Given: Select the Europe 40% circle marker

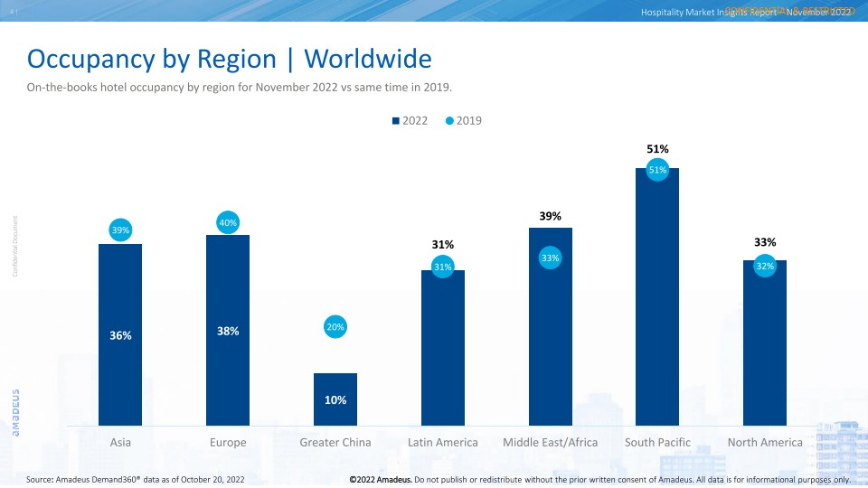Looking at the screenshot, I should (x=228, y=223).
